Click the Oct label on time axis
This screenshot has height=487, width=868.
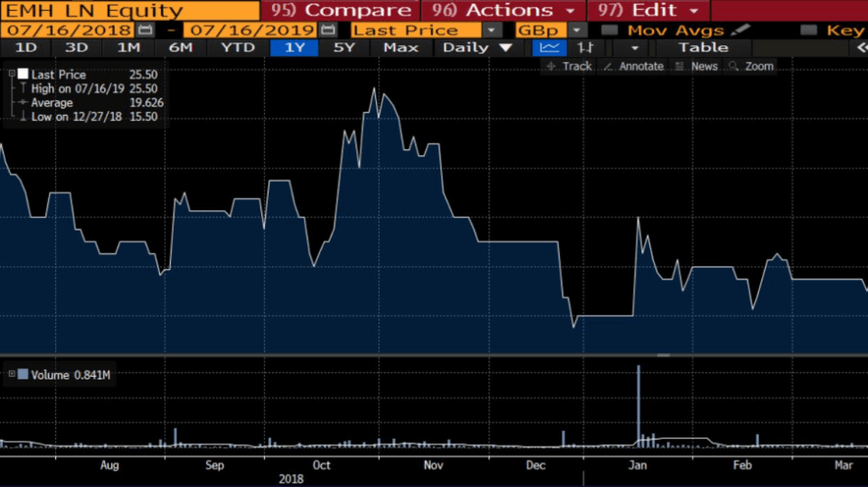coord(321,464)
